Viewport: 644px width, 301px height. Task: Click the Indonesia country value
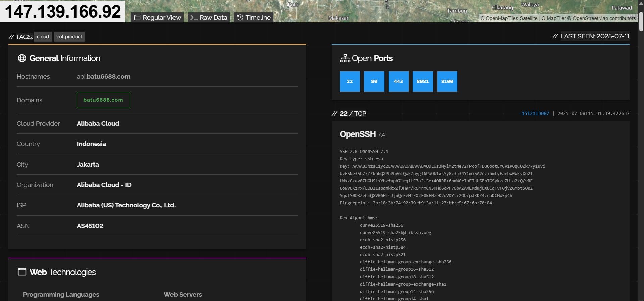(91, 144)
